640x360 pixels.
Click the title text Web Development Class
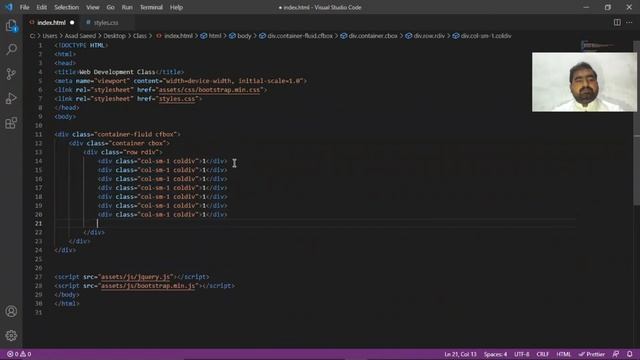117,72
